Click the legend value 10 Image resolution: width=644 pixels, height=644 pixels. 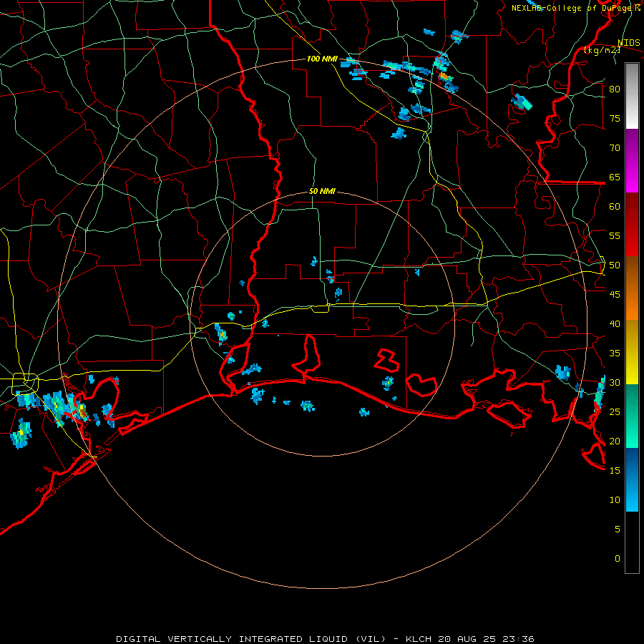coord(615,500)
